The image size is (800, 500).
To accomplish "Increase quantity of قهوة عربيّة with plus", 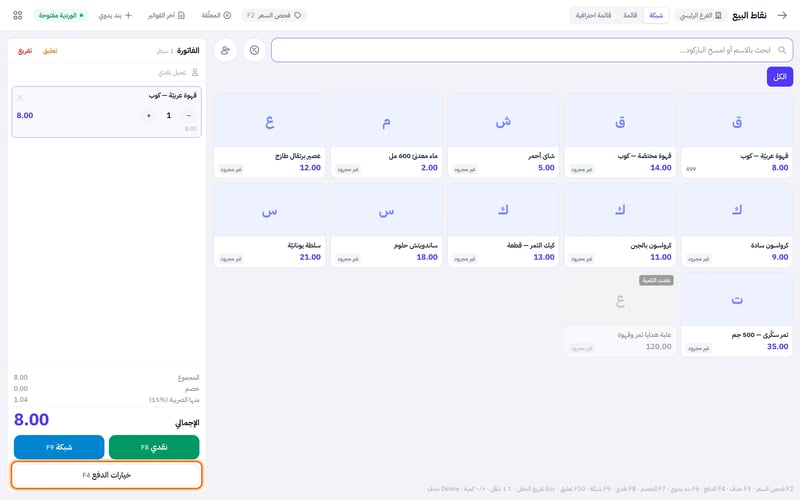I will 148,115.
